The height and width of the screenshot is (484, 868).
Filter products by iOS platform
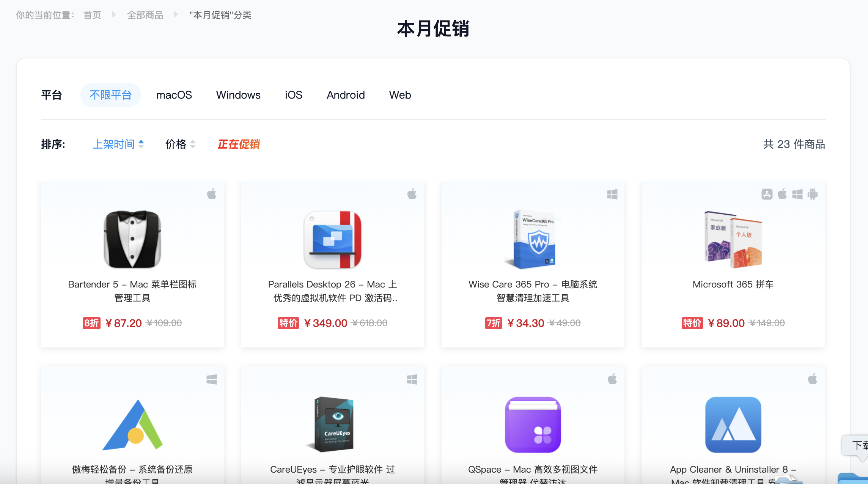click(x=294, y=95)
